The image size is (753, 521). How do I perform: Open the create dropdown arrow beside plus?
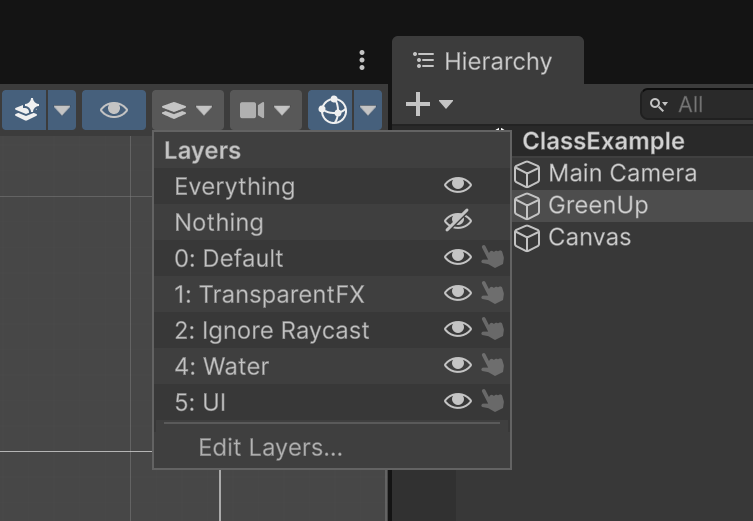[x=446, y=104]
